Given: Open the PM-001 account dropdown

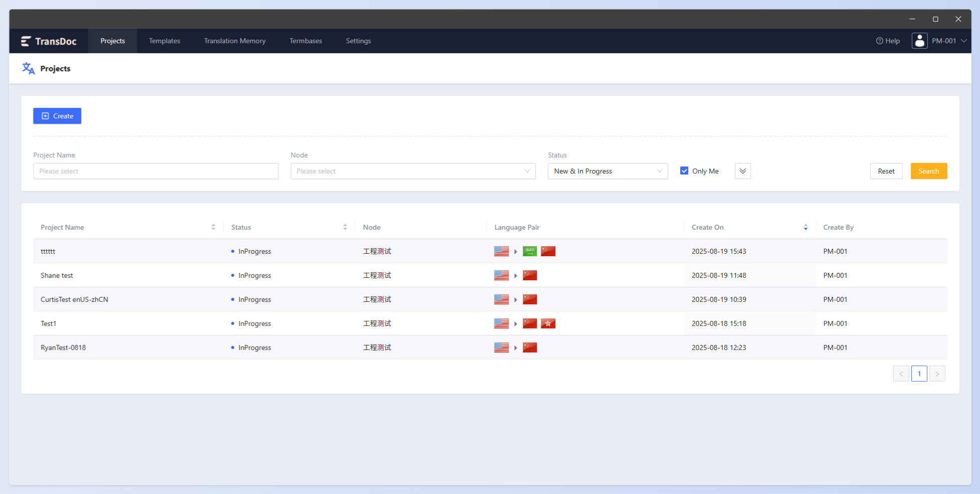Looking at the screenshot, I should pyautogui.click(x=948, y=41).
